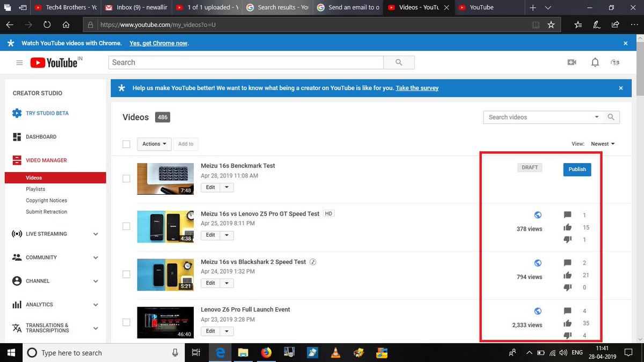The width and height of the screenshot is (644, 362).
Task: Switch to the last YouTube tab
Action: pos(490,8)
